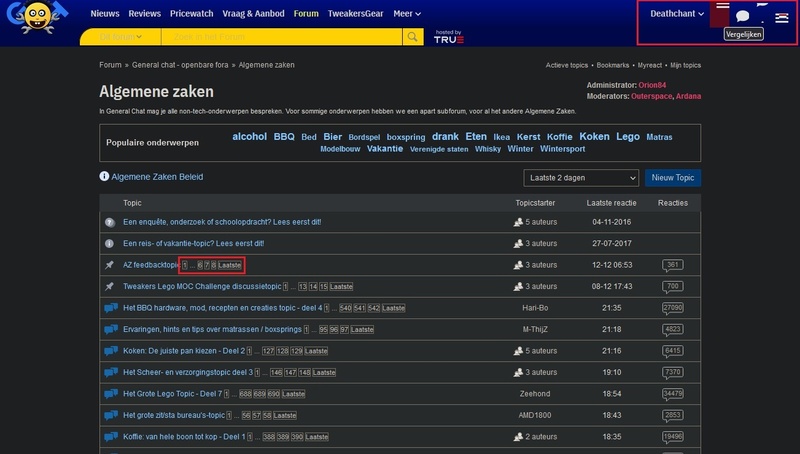Open the speech bubble messages icon in header
Screen dimensions: 800x454
point(742,16)
